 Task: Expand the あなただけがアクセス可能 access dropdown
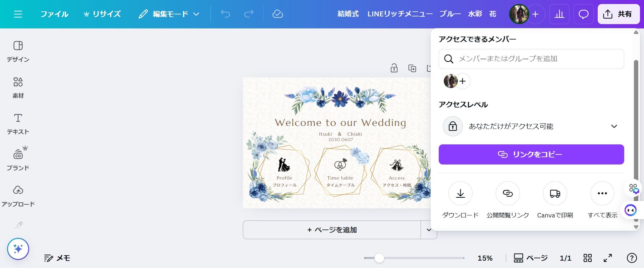point(531,126)
